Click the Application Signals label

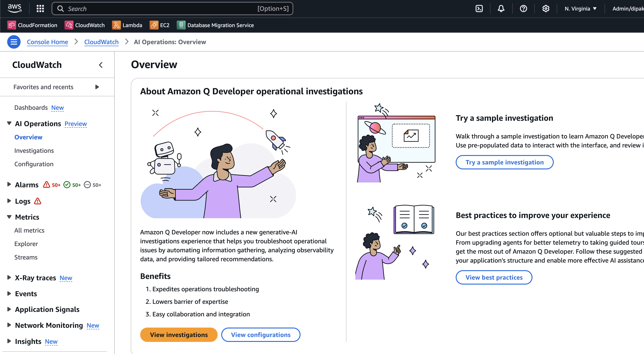point(47,309)
